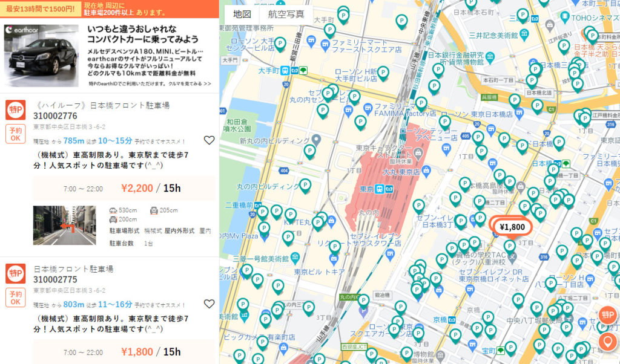Click the orange 特P round map button
This screenshot has height=364, width=620.
click(608, 314)
